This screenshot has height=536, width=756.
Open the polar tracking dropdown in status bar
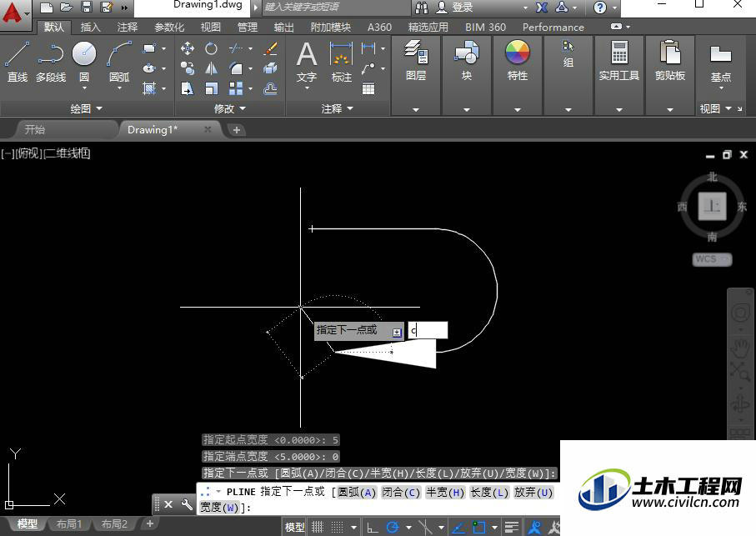[409, 528]
